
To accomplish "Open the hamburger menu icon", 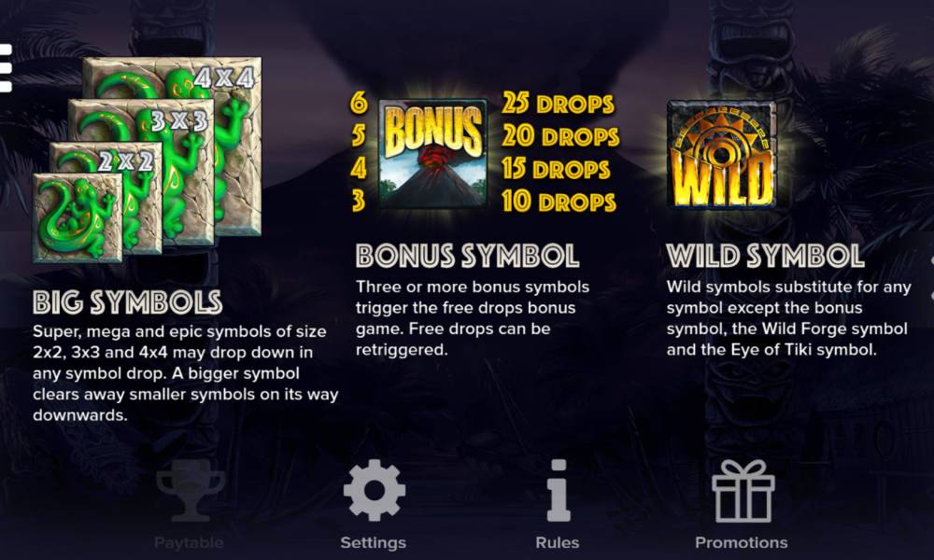I will click(x=6, y=68).
